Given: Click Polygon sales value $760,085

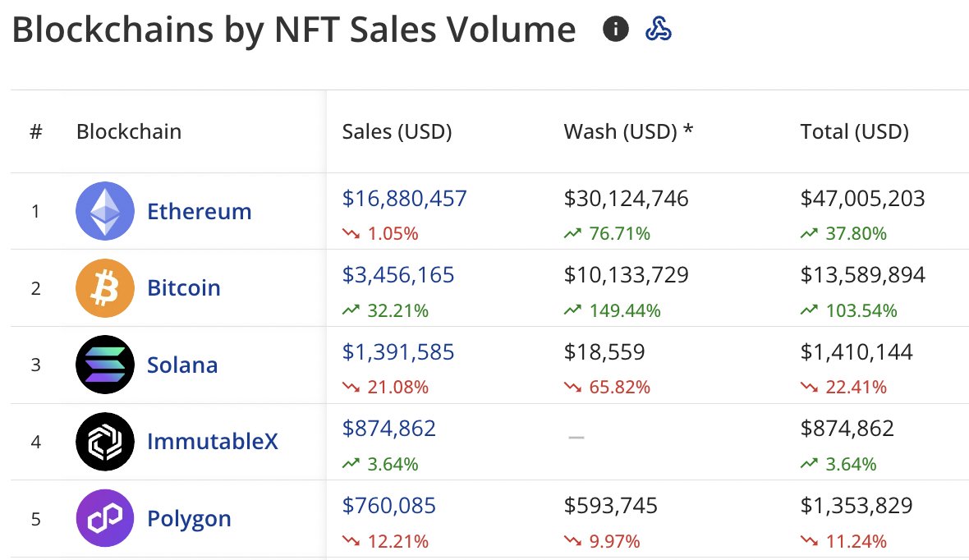Looking at the screenshot, I should [388, 506].
